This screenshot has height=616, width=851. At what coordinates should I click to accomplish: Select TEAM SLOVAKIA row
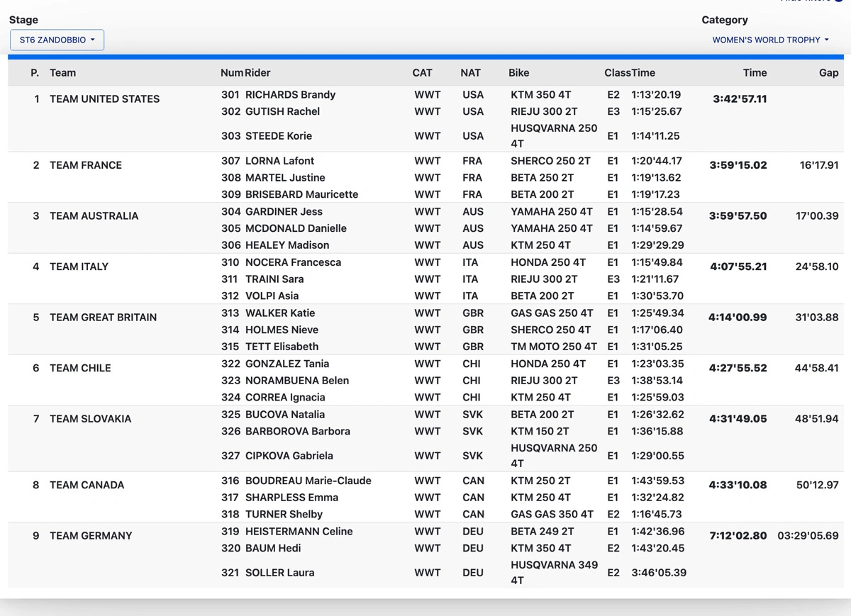(x=425, y=438)
